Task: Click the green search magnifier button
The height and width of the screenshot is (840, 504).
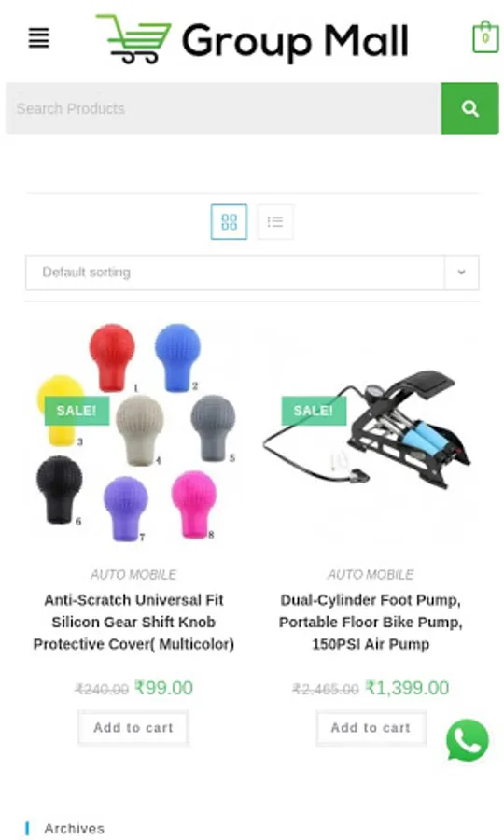Action: click(x=469, y=109)
